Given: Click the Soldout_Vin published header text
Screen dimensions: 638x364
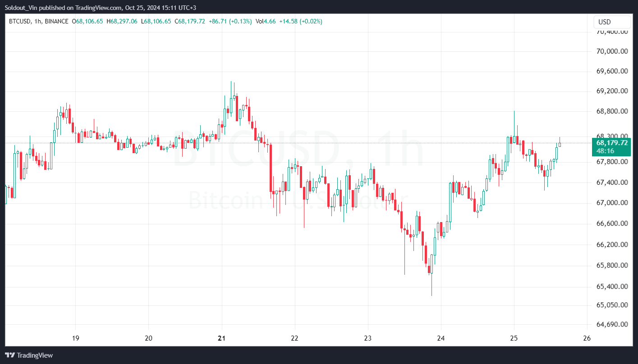Looking at the screenshot, I should [x=100, y=8].
